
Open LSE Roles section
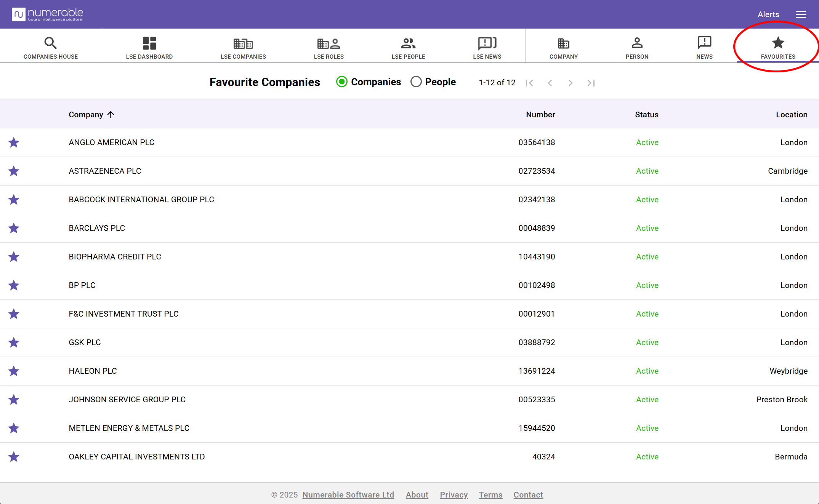pos(329,48)
